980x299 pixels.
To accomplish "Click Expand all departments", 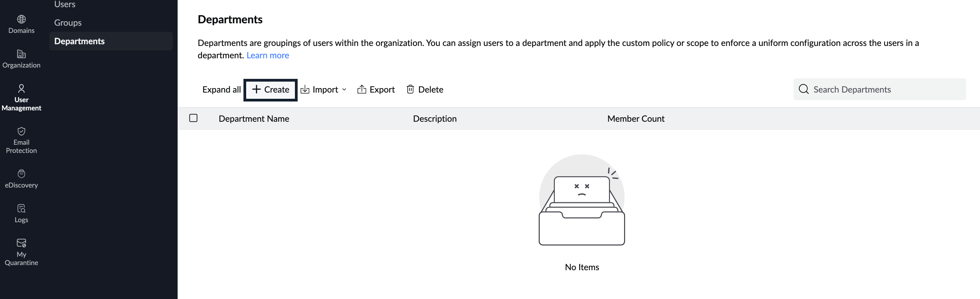I will click(222, 90).
